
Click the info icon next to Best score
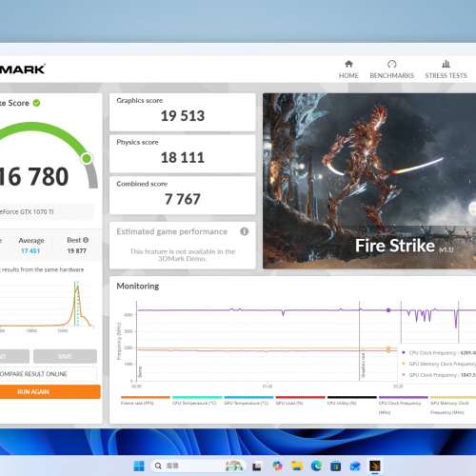click(86, 240)
